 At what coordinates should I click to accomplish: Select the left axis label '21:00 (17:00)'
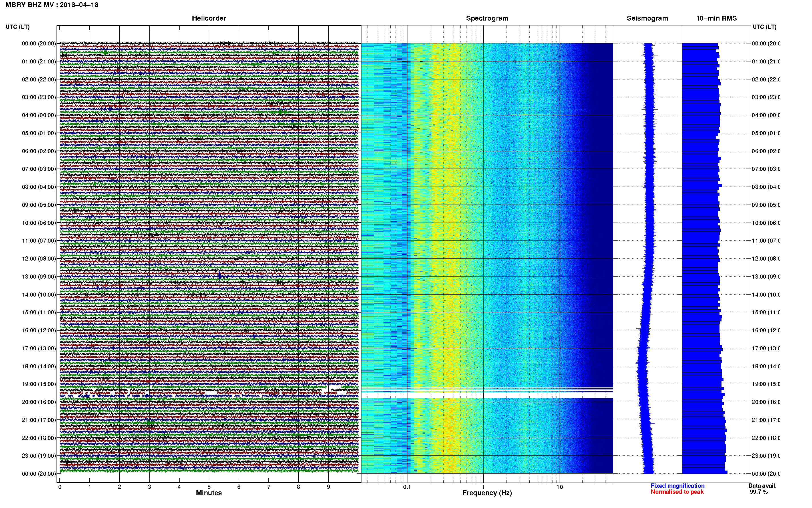39,420
